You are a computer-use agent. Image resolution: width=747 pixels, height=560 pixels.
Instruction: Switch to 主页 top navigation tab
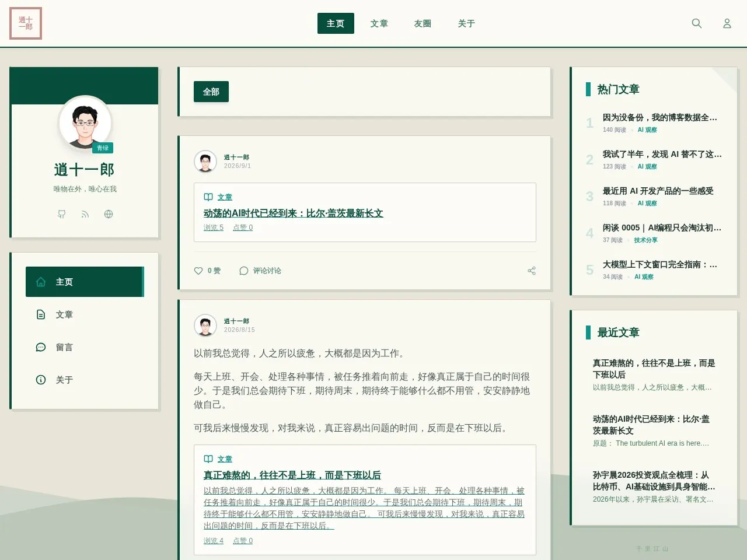pyautogui.click(x=336, y=23)
